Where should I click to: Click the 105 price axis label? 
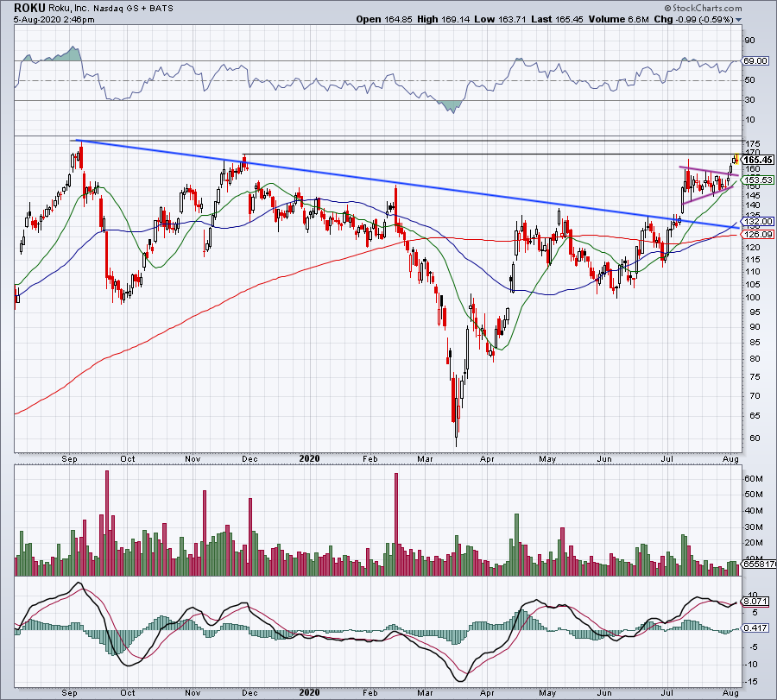(753, 284)
